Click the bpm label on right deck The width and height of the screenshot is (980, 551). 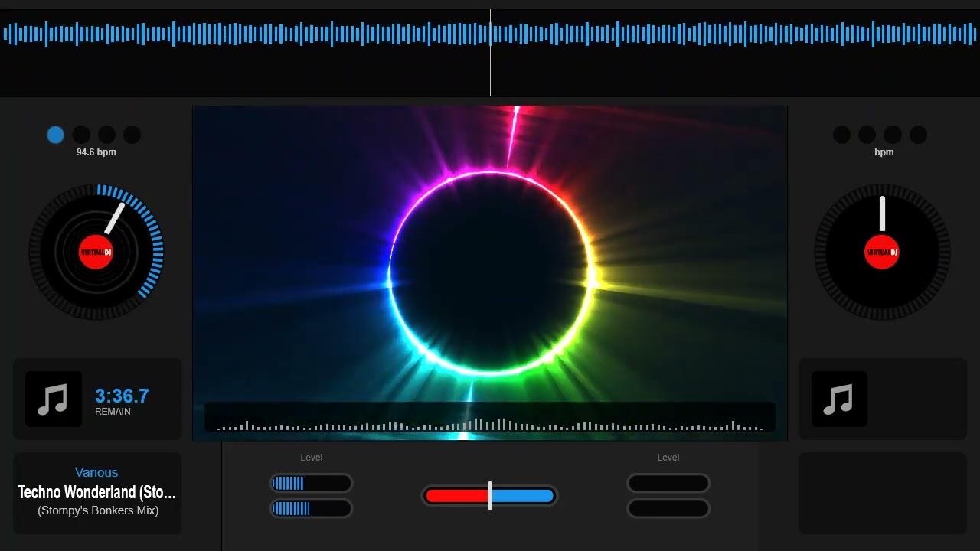[884, 152]
